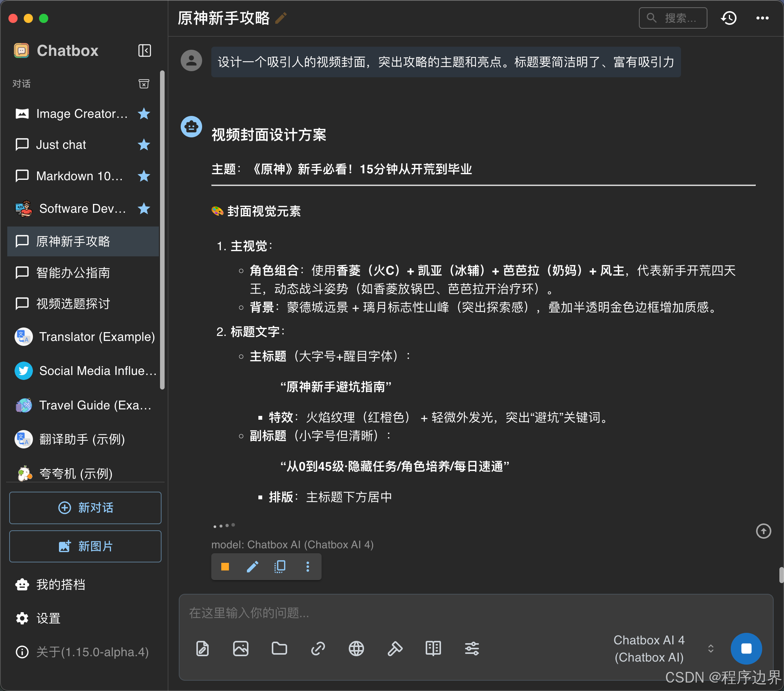Open the history clock icon
Image resolution: width=784 pixels, height=691 pixels.
[729, 18]
